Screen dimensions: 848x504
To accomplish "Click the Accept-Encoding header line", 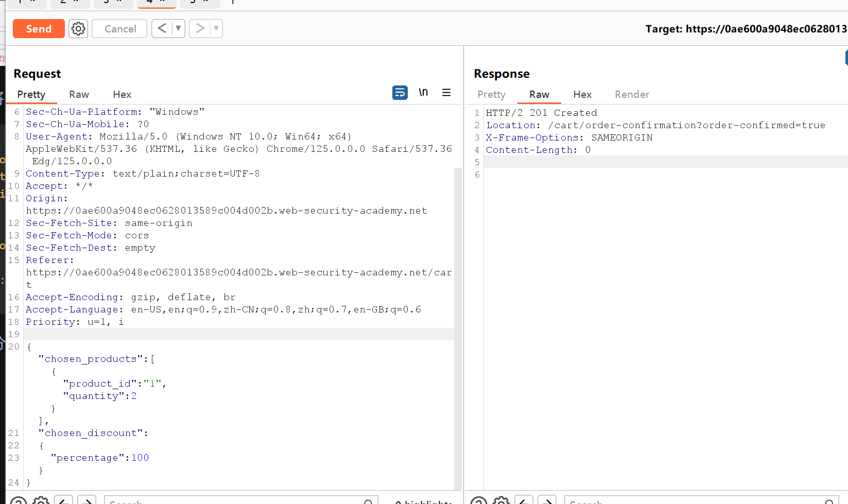I will 131,297.
